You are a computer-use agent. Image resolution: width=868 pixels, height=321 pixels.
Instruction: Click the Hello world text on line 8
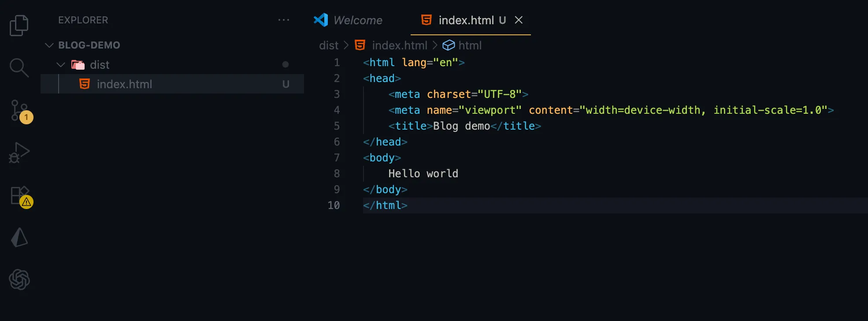coord(423,173)
